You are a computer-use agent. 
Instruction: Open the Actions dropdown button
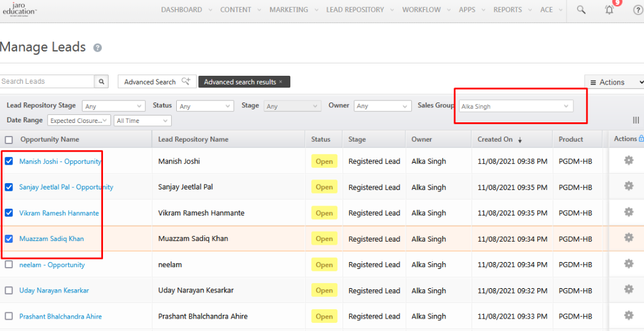614,82
